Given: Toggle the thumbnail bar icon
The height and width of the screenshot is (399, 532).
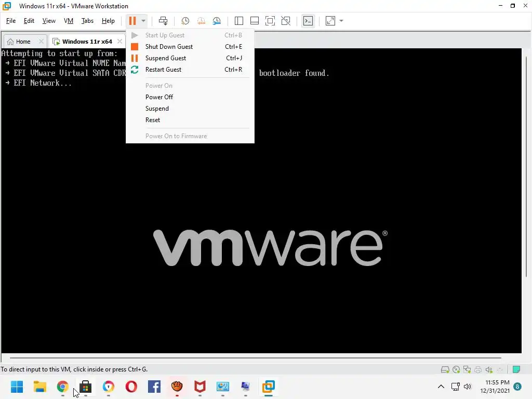Looking at the screenshot, I should (x=255, y=21).
